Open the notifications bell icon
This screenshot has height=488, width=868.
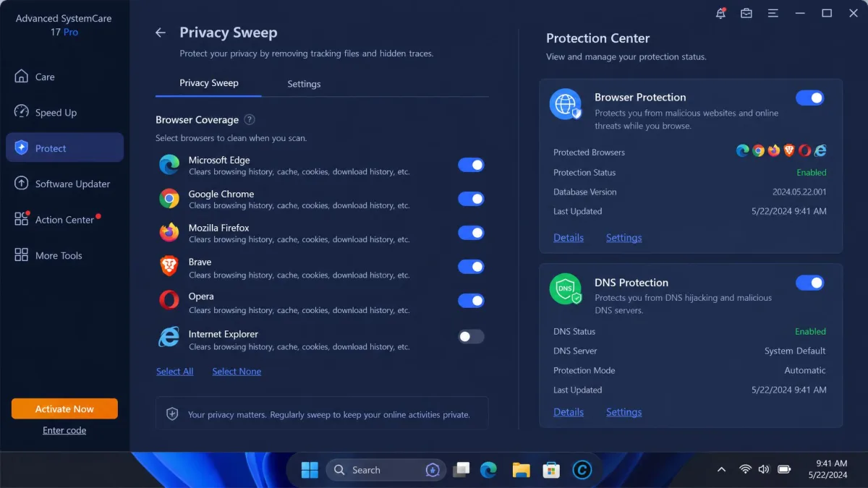[x=720, y=13]
